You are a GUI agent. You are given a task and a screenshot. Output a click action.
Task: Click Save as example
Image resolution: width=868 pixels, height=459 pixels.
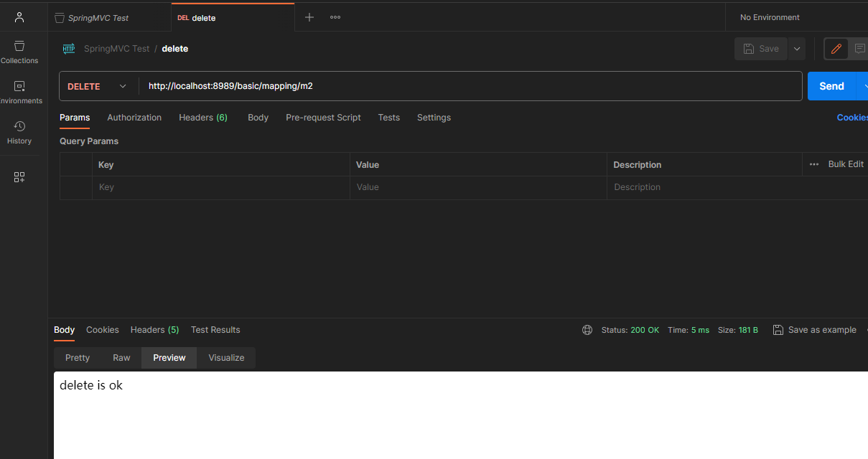coord(815,330)
